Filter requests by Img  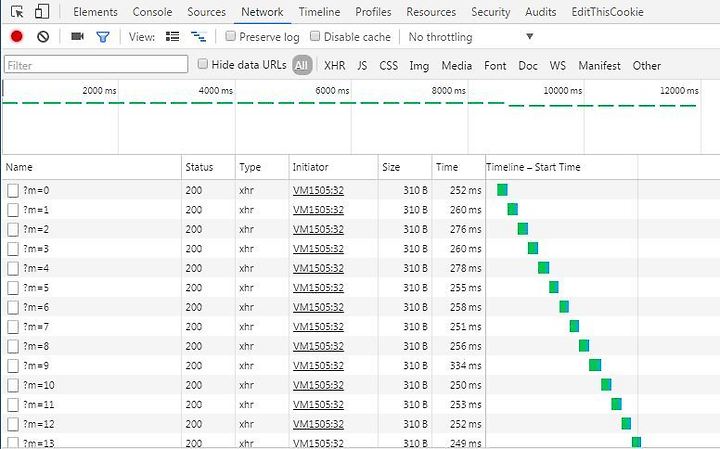(419, 66)
